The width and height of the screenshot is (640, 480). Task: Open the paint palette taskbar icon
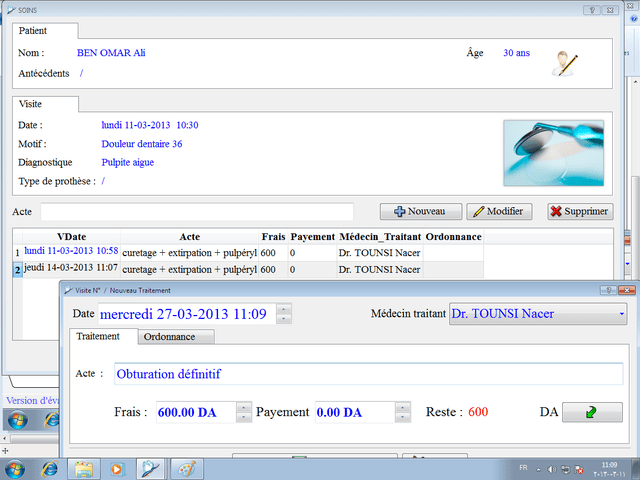pos(184,467)
